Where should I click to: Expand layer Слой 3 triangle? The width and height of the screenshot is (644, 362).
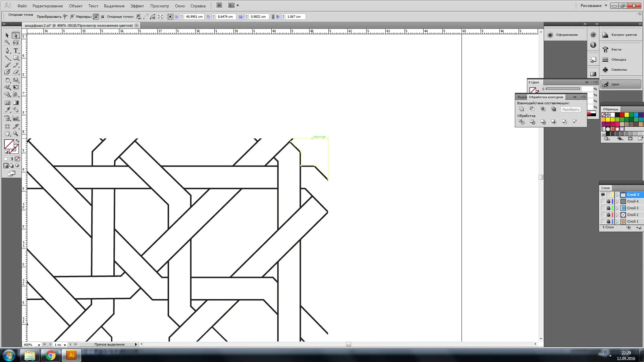[617, 208]
